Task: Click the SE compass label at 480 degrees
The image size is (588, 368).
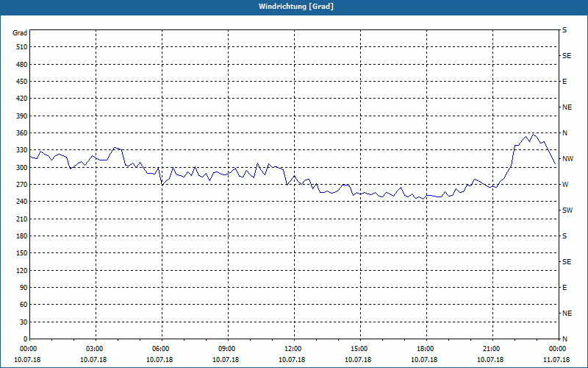Action: 567,56
